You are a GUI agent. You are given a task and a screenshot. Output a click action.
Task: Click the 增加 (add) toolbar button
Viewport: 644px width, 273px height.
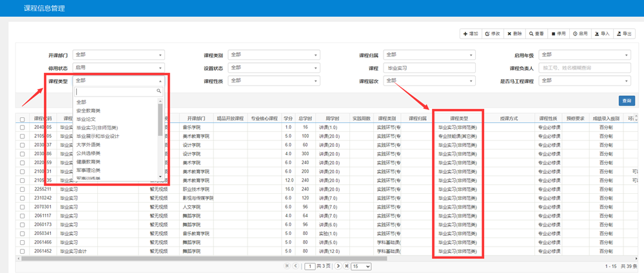point(470,33)
